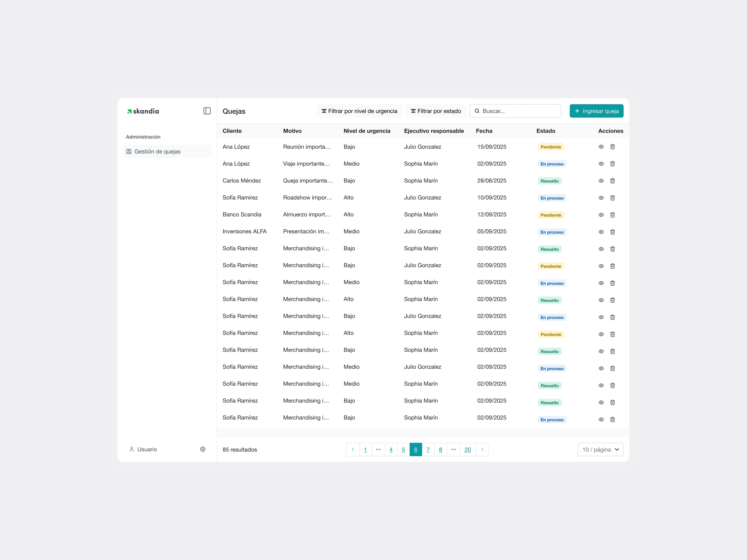The width and height of the screenshot is (747, 560).
Task: View Banco Scandia complaint via eye icon
Action: click(601, 215)
